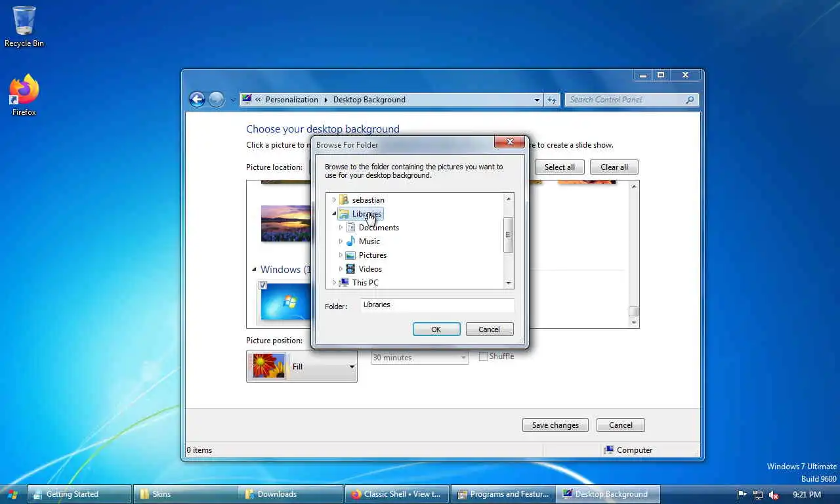The height and width of the screenshot is (504, 840).
Task: Click Save changes in Desktop Background
Action: (555, 425)
